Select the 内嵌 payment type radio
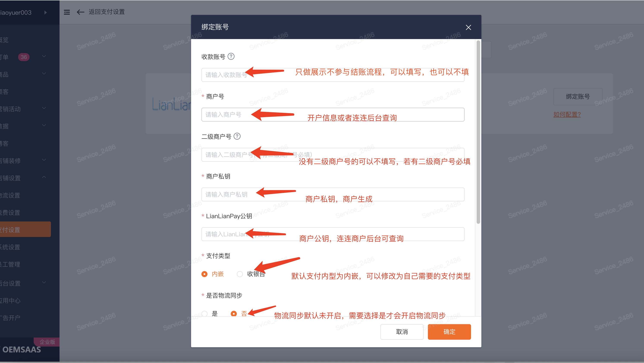 pyautogui.click(x=204, y=274)
